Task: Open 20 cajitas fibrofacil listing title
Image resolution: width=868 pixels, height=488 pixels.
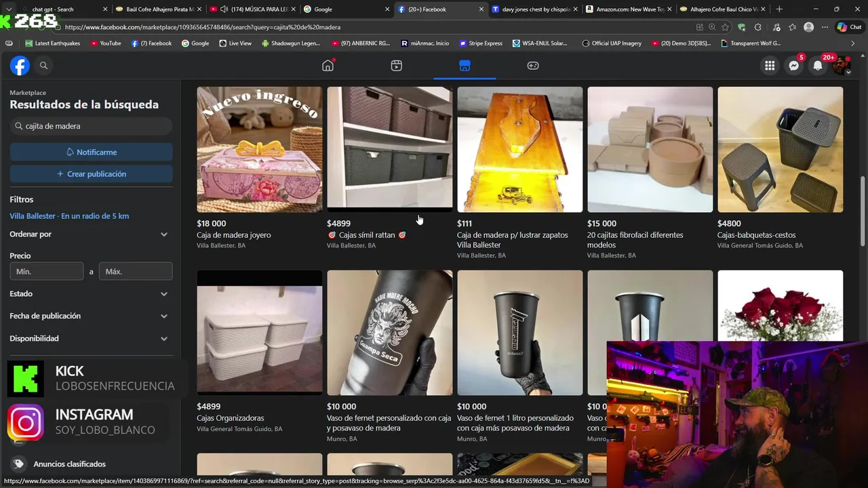Action: pyautogui.click(x=635, y=240)
